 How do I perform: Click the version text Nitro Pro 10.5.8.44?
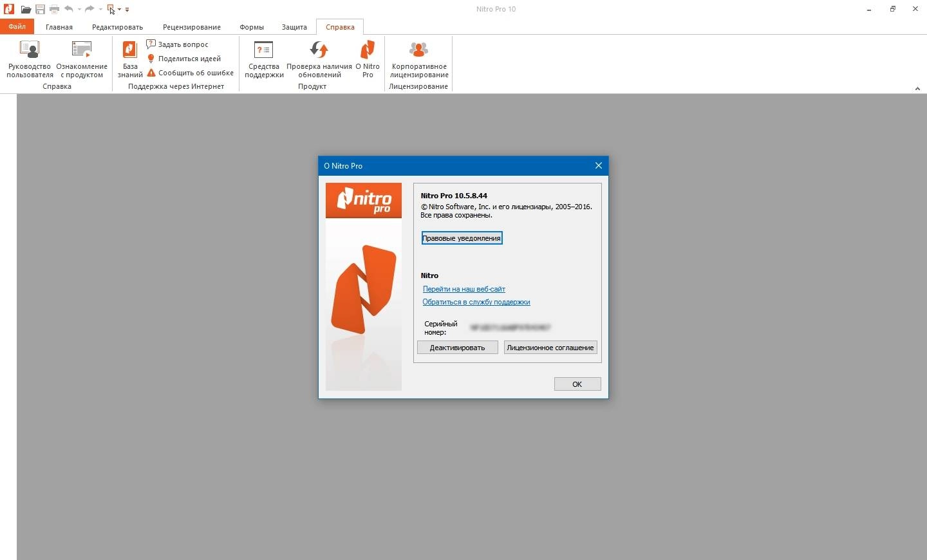pos(454,196)
